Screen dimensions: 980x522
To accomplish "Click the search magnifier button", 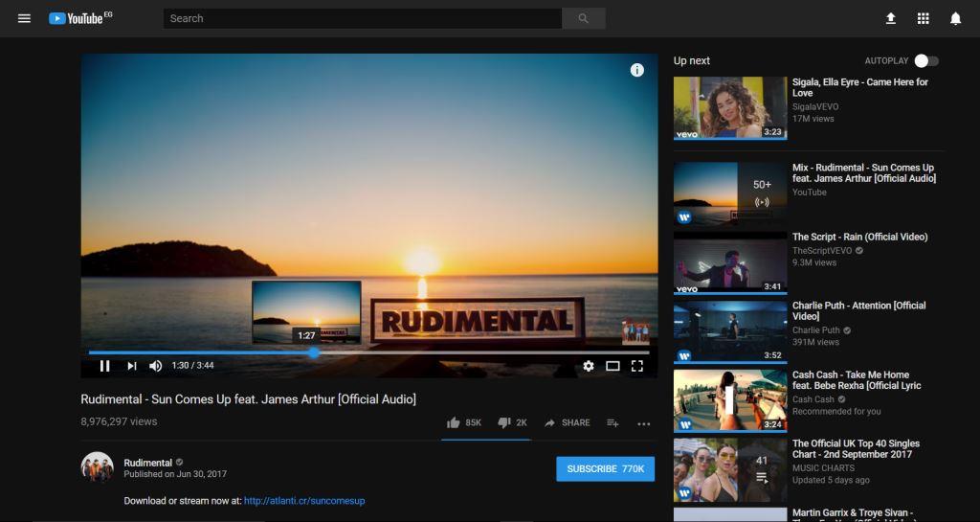I will tap(583, 19).
